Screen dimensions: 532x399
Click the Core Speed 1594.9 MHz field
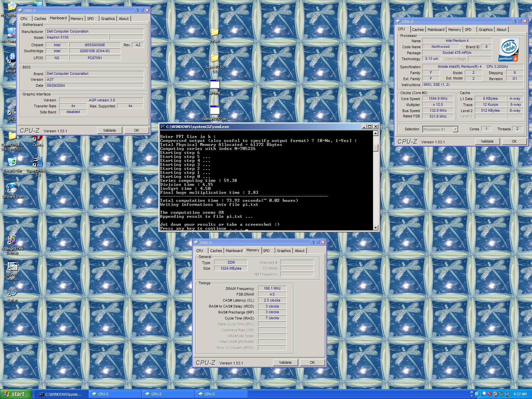click(x=438, y=99)
